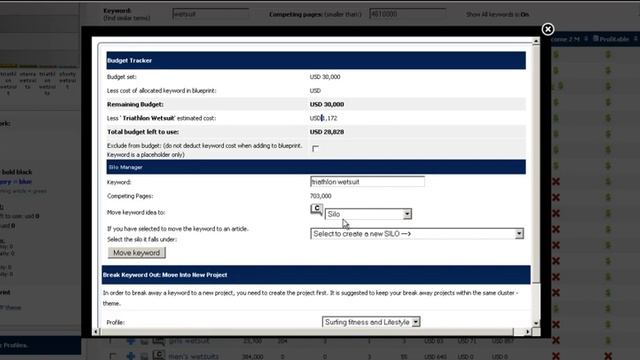Image resolution: width=640 pixels, height=360 pixels.
Task: Click the Profitable column header
Action: point(614,39)
